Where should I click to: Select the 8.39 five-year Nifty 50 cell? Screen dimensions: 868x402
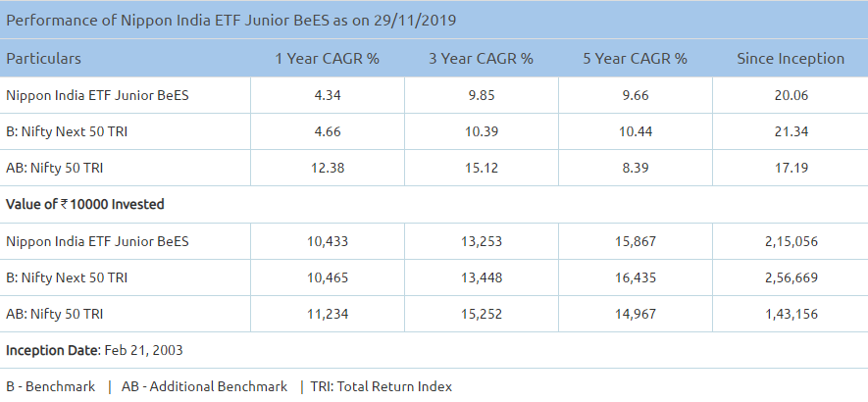coord(635,168)
